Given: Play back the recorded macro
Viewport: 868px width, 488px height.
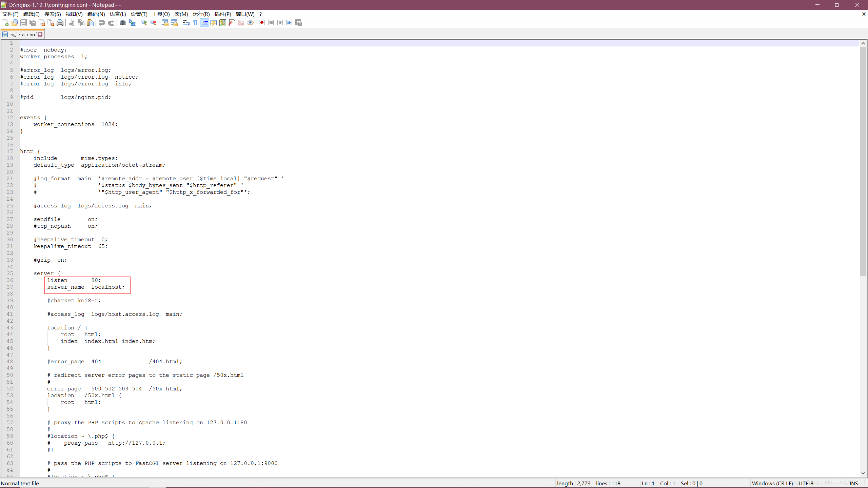Looking at the screenshot, I should point(280,23).
